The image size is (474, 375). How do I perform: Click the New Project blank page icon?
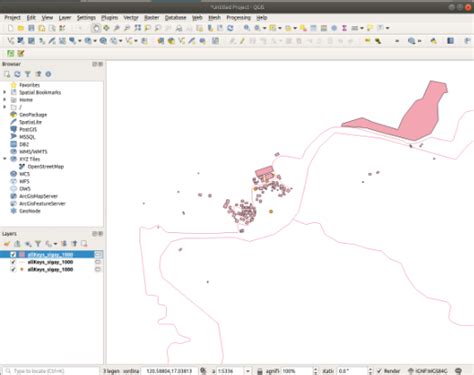click(x=11, y=28)
